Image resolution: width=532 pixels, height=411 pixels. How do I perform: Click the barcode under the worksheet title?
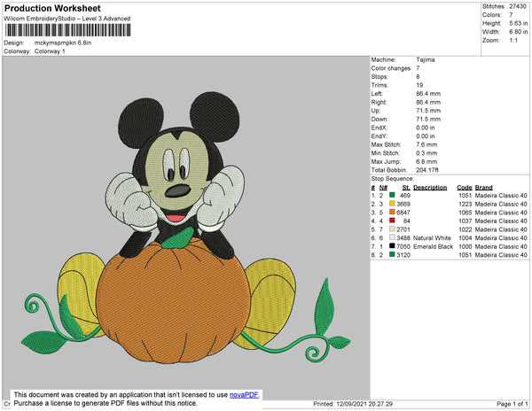(x=68, y=30)
